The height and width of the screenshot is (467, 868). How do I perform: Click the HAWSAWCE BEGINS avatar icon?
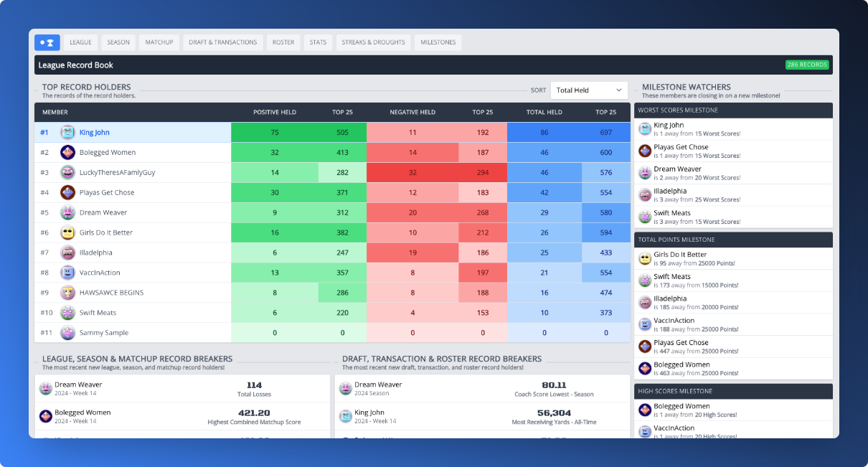tap(67, 293)
